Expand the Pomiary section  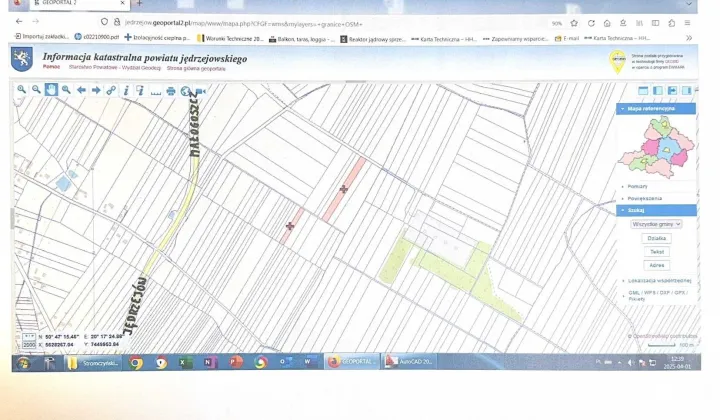click(x=637, y=186)
